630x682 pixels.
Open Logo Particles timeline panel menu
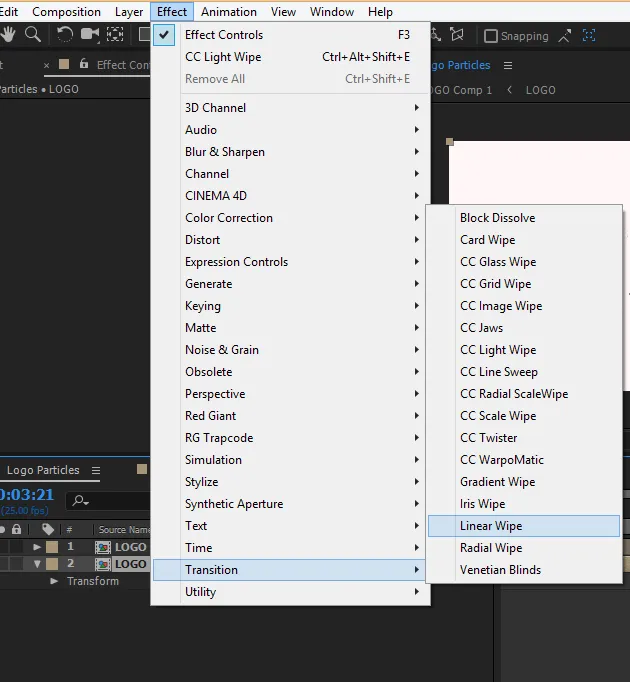96,470
